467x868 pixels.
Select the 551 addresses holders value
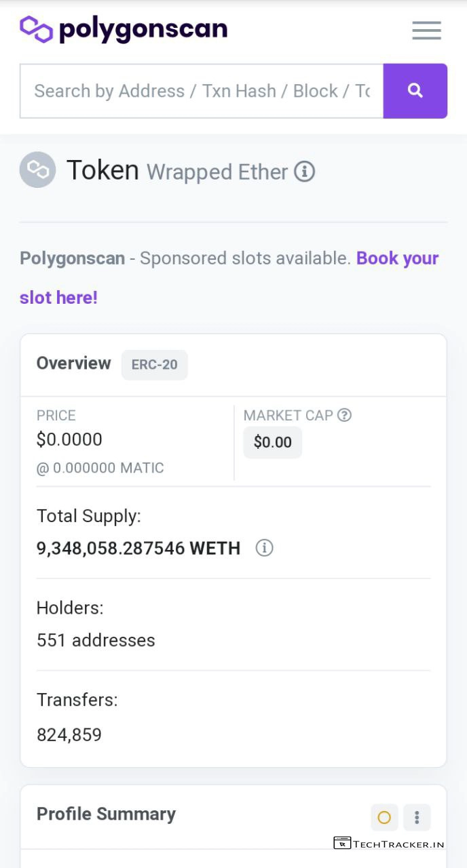96,640
